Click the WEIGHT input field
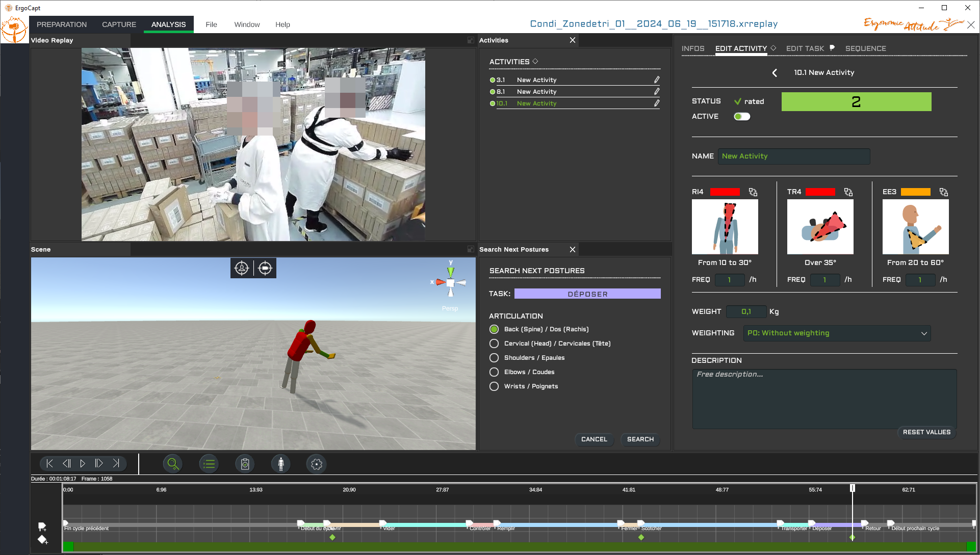This screenshot has width=980, height=555. tap(746, 311)
